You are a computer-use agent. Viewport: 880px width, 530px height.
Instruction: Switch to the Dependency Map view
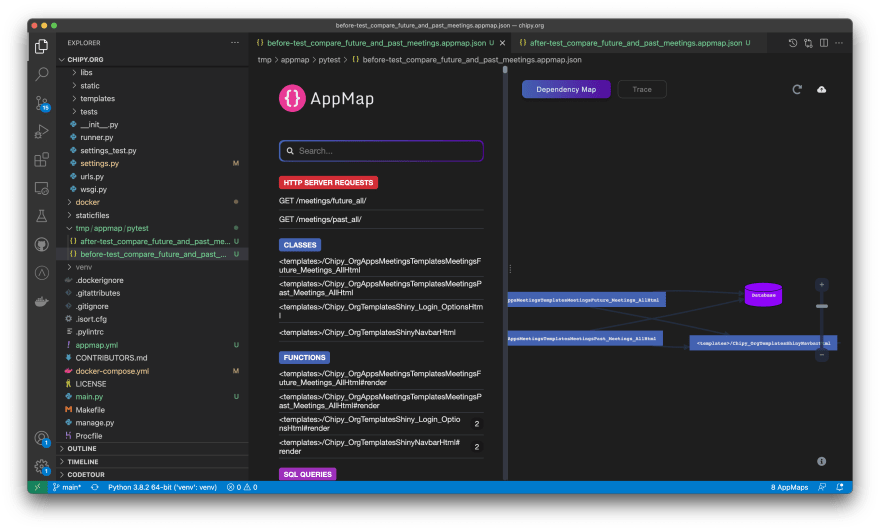(566, 89)
